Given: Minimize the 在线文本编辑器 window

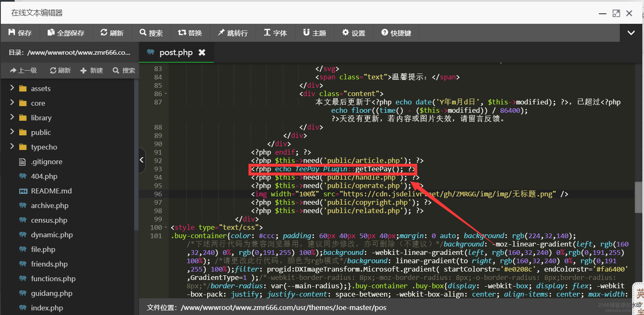Looking at the screenshot, I should coord(602,13).
